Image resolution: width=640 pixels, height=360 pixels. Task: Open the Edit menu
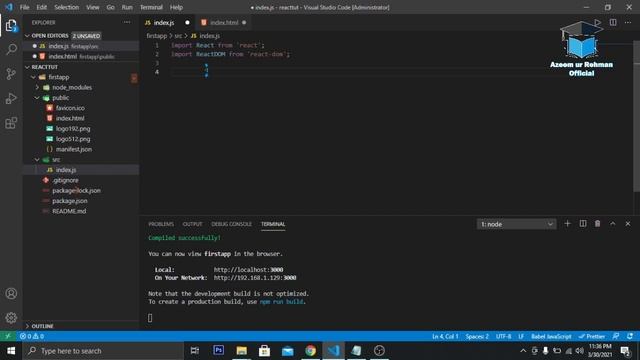(42, 7)
